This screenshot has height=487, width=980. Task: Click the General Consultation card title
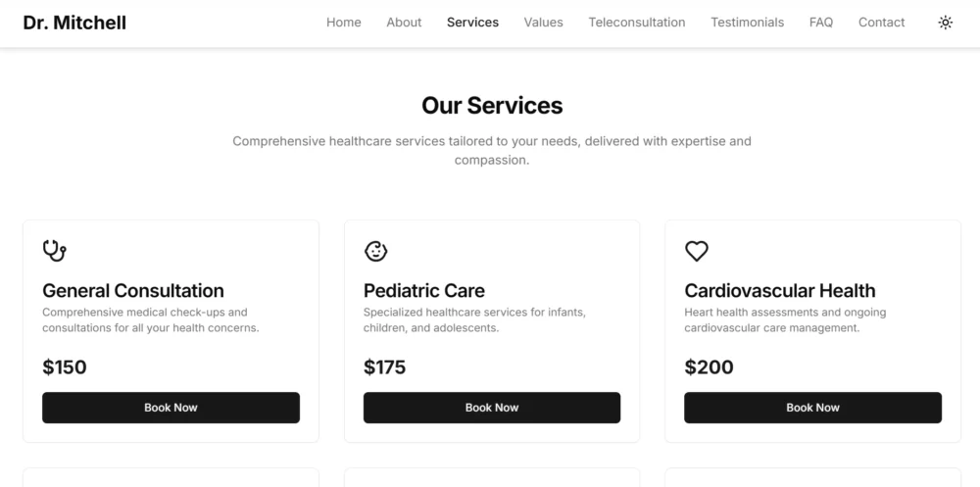(x=133, y=291)
